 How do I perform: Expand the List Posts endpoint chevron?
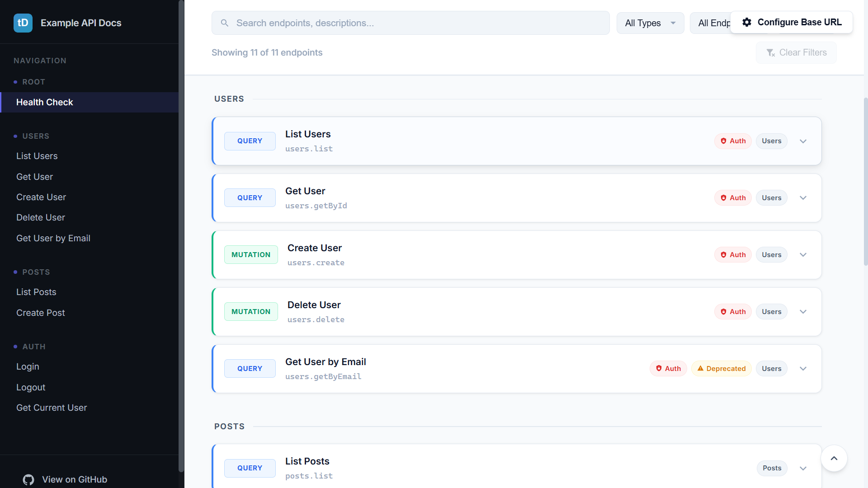803,468
